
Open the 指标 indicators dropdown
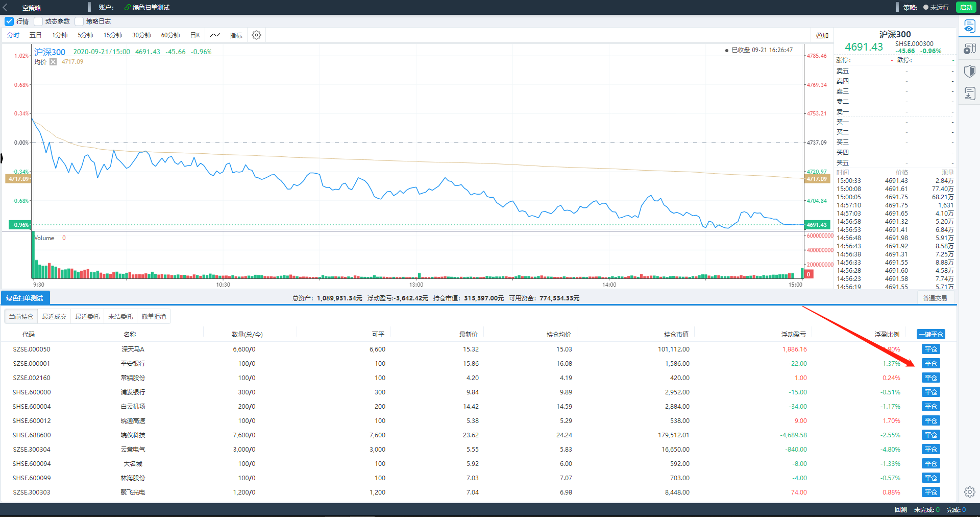[x=236, y=35]
